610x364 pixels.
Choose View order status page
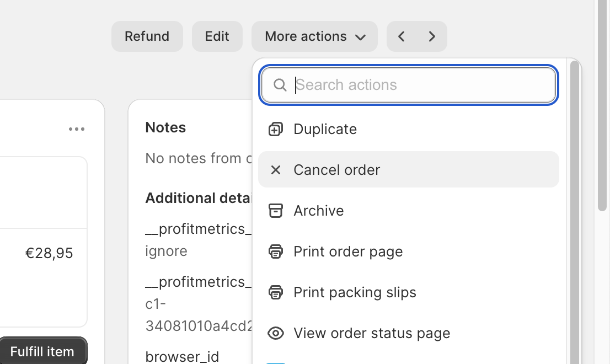(372, 333)
